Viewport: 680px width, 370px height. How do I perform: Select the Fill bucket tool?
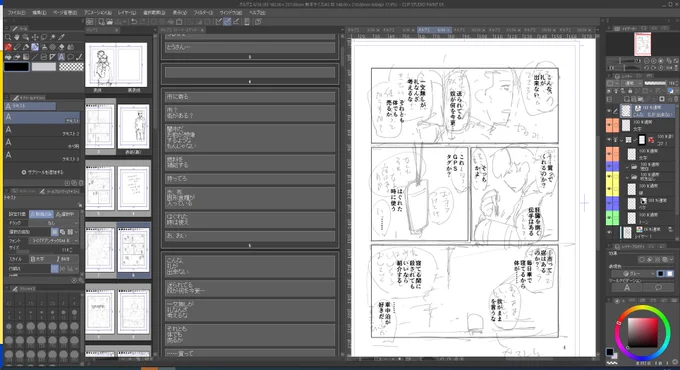point(8,57)
